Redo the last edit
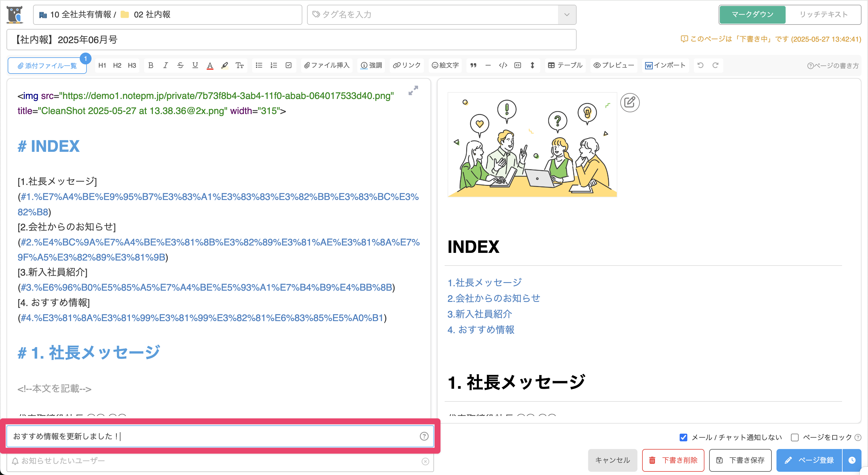 pos(715,65)
